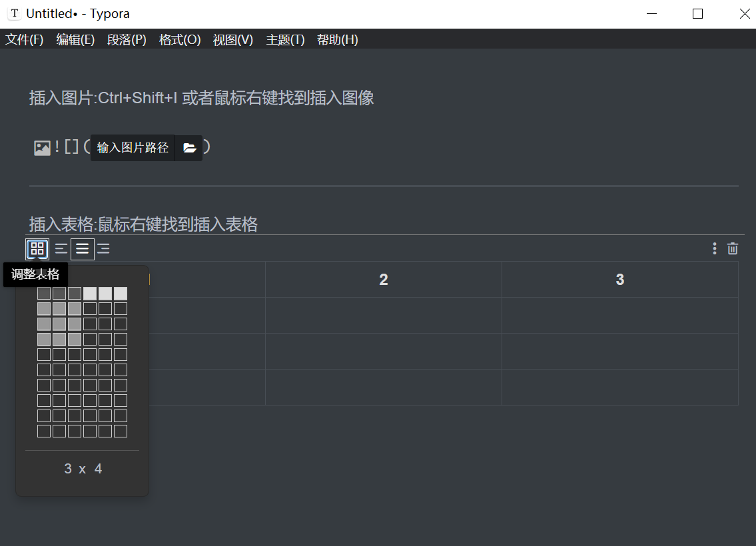This screenshot has height=546, width=756.
Task: Open the 主题(T) menu
Action: (286, 39)
